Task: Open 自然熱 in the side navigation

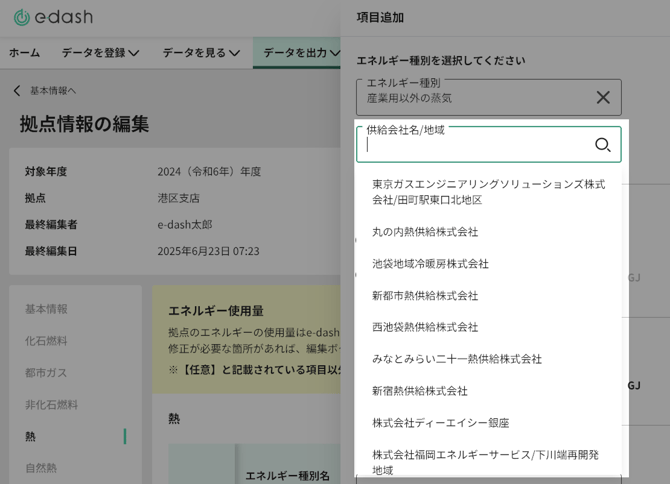Action: [41, 468]
